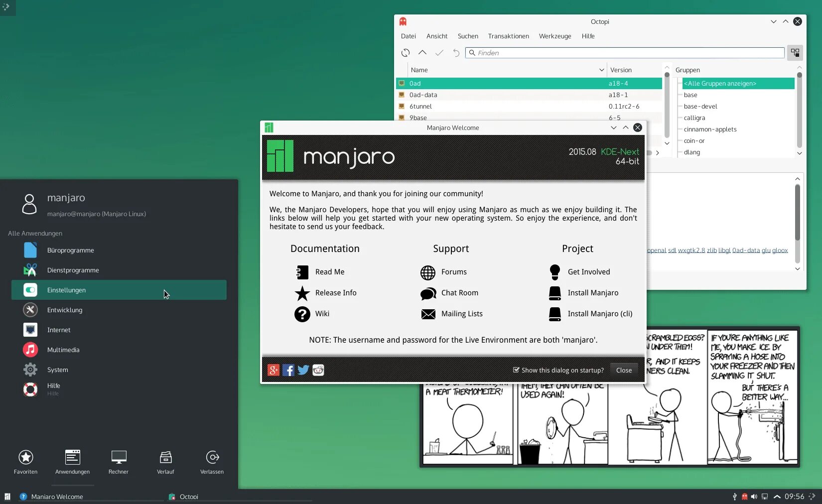Image resolution: width=822 pixels, height=504 pixels.
Task: Open the Einstellungen category
Action: [x=119, y=290]
